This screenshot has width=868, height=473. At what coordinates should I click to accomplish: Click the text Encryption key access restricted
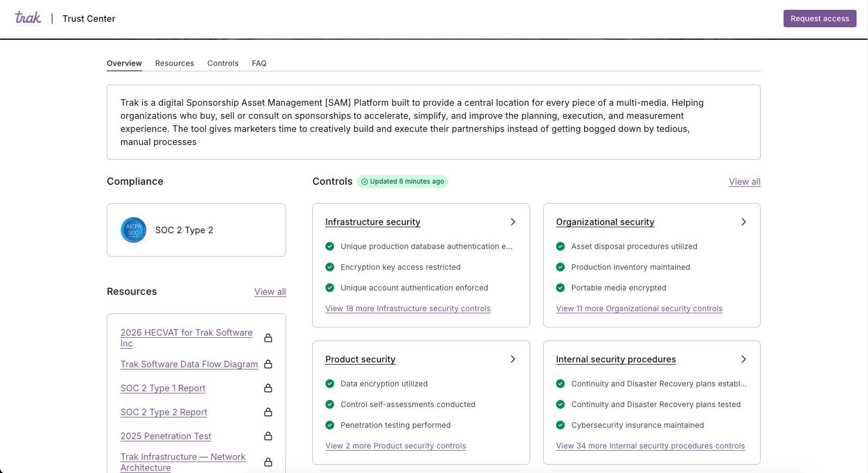[x=400, y=267]
